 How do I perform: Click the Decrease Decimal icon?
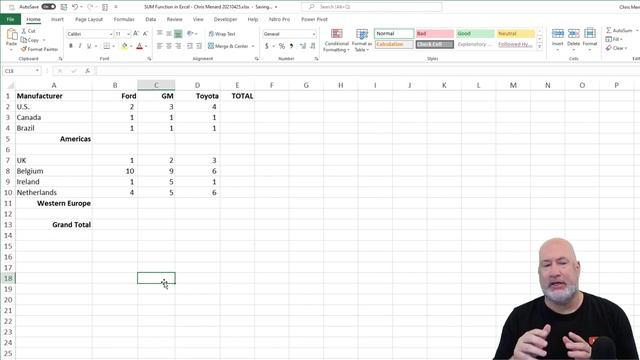[312, 46]
